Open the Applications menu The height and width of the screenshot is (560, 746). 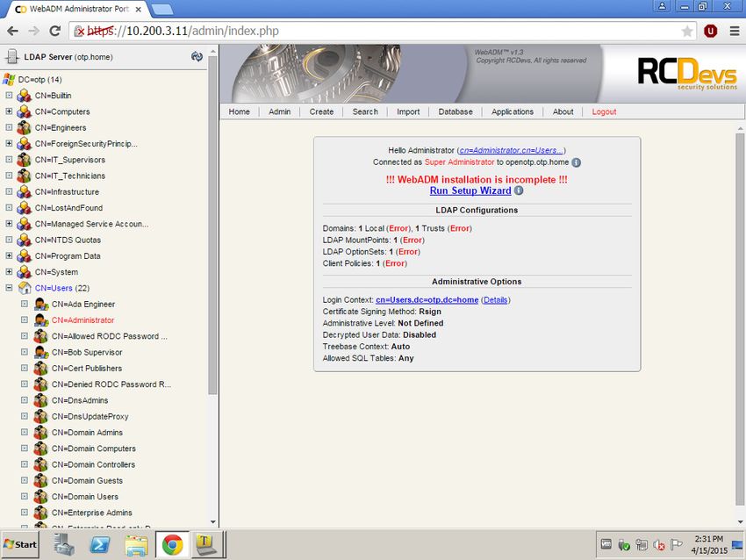[x=513, y=111]
